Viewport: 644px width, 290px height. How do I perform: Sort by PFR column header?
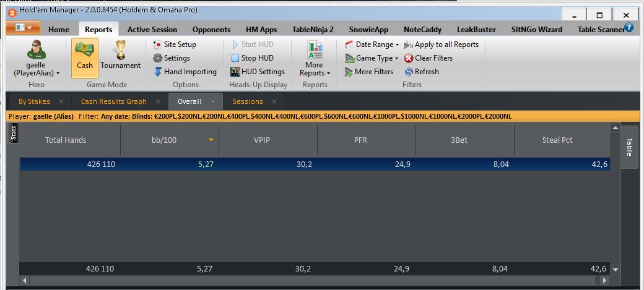tap(360, 140)
